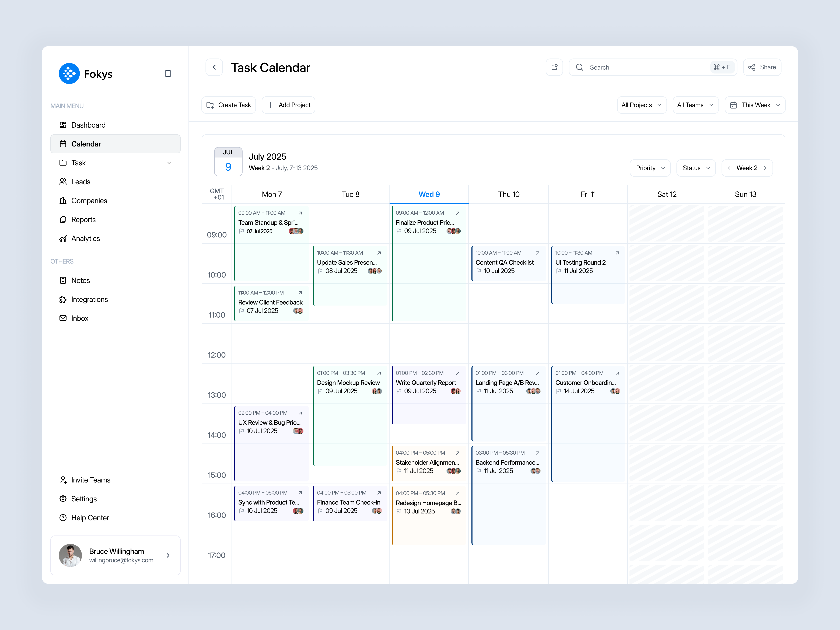Image resolution: width=840 pixels, height=630 pixels.
Task: Open Reports from the sidebar icon
Action: (x=63, y=219)
